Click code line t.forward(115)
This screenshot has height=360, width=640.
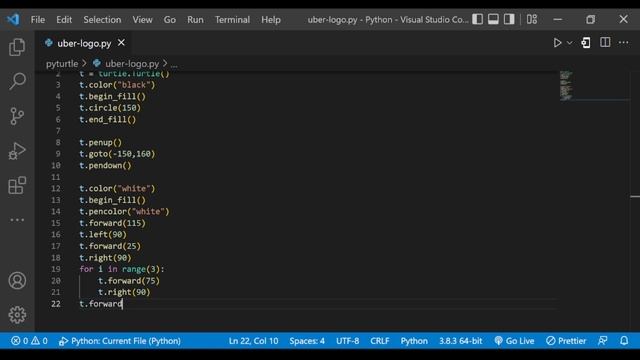pyautogui.click(x=112, y=223)
